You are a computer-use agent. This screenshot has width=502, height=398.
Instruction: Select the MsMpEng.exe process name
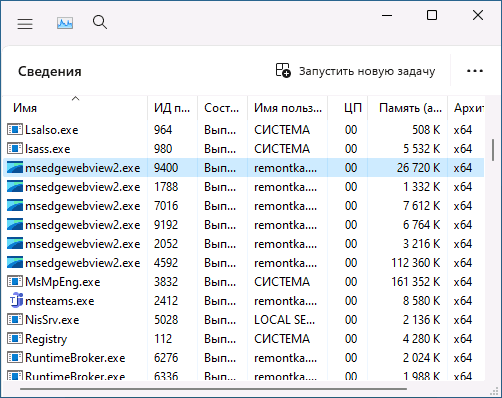click(x=63, y=282)
